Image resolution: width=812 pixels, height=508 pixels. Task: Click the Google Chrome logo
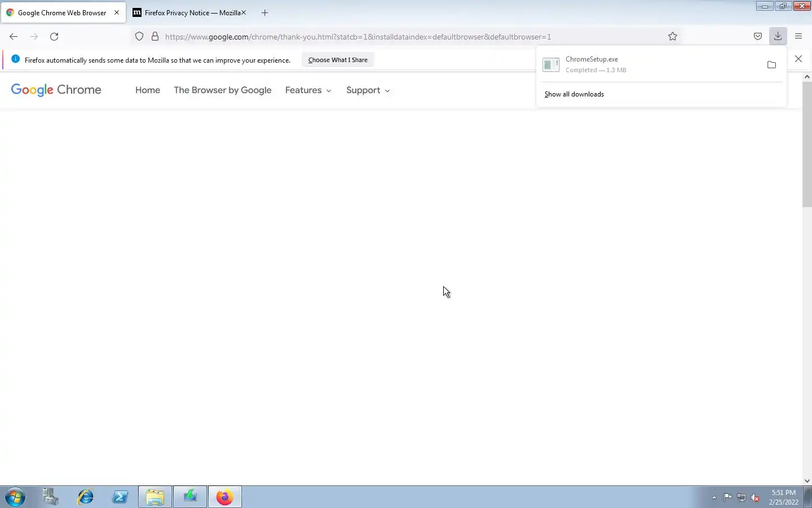56,90
